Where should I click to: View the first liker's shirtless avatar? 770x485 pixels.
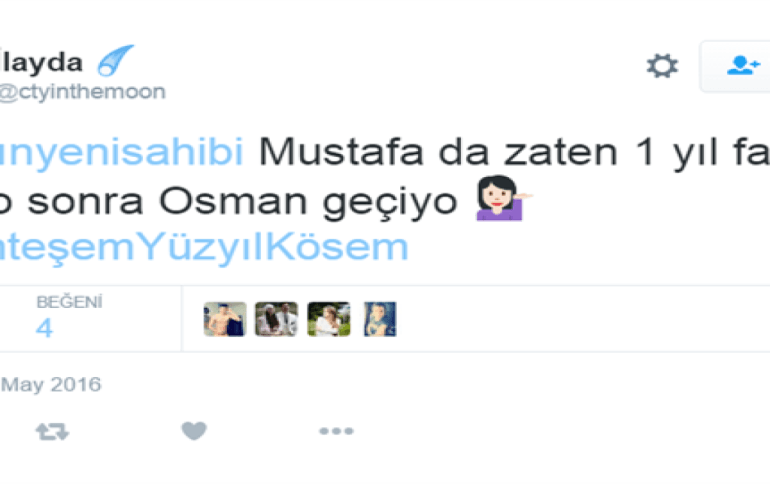point(225,319)
